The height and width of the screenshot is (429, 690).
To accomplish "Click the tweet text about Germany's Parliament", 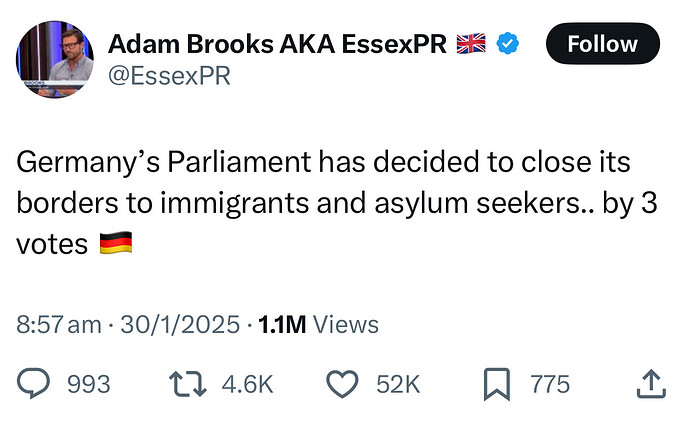I will [337, 202].
